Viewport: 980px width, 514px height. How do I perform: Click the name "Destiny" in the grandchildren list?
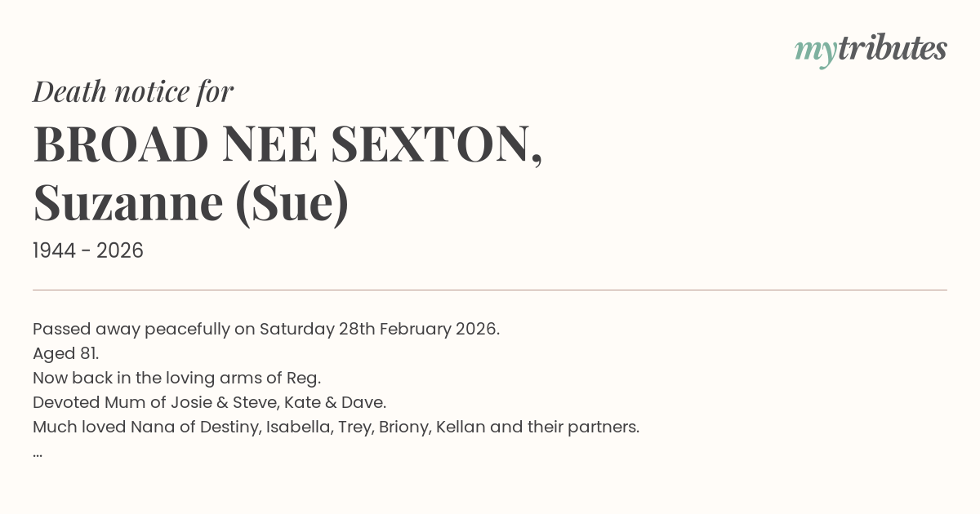tap(229, 428)
